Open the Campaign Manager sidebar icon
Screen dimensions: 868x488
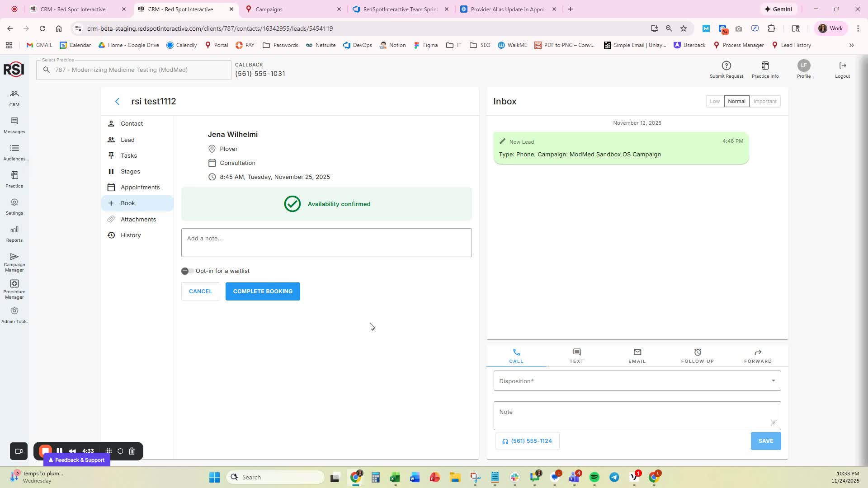(14, 257)
